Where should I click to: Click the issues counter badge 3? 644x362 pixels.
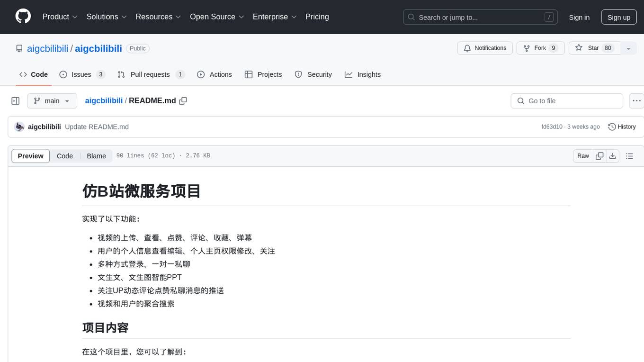click(100, 74)
